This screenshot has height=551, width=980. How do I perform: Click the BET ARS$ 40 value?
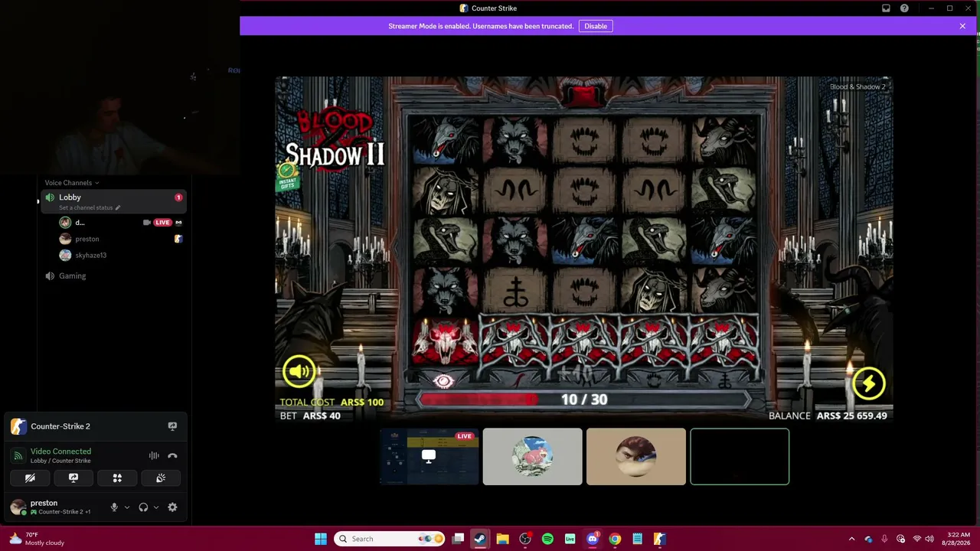click(310, 416)
